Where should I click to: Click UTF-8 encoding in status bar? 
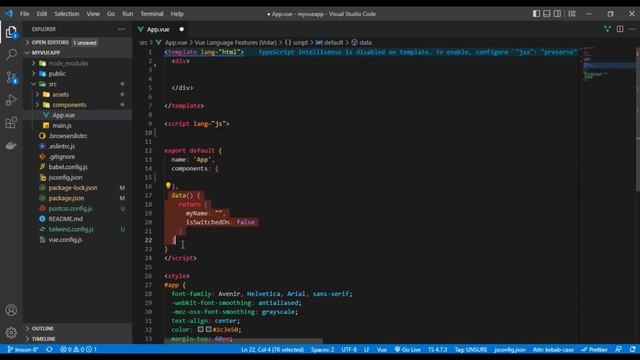349,349
